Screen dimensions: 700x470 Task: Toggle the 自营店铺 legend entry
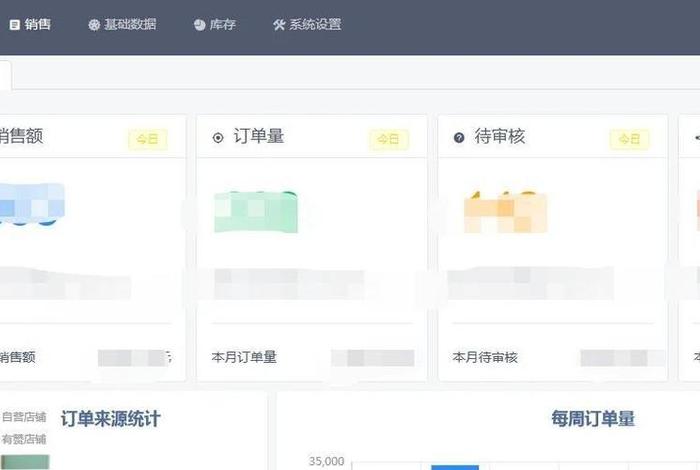tap(24, 417)
